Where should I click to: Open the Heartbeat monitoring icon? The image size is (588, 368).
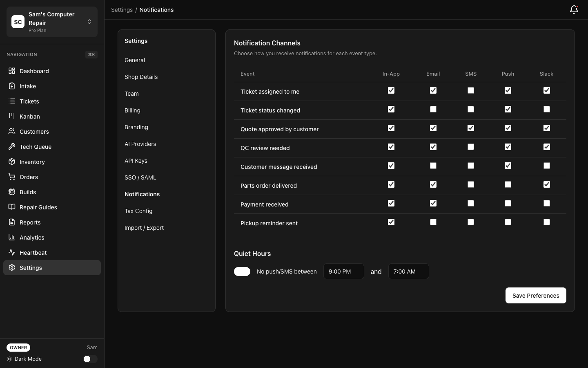click(12, 252)
